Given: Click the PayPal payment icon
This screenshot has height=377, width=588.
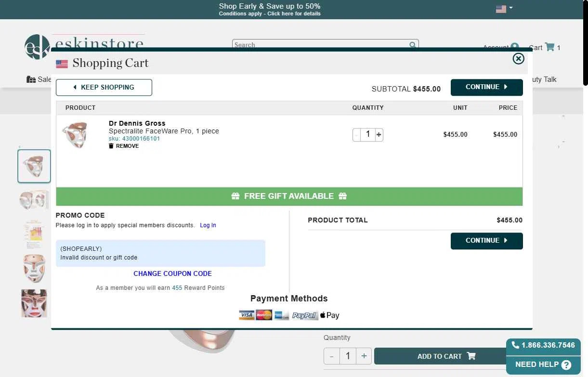Looking at the screenshot, I should pos(304,315).
